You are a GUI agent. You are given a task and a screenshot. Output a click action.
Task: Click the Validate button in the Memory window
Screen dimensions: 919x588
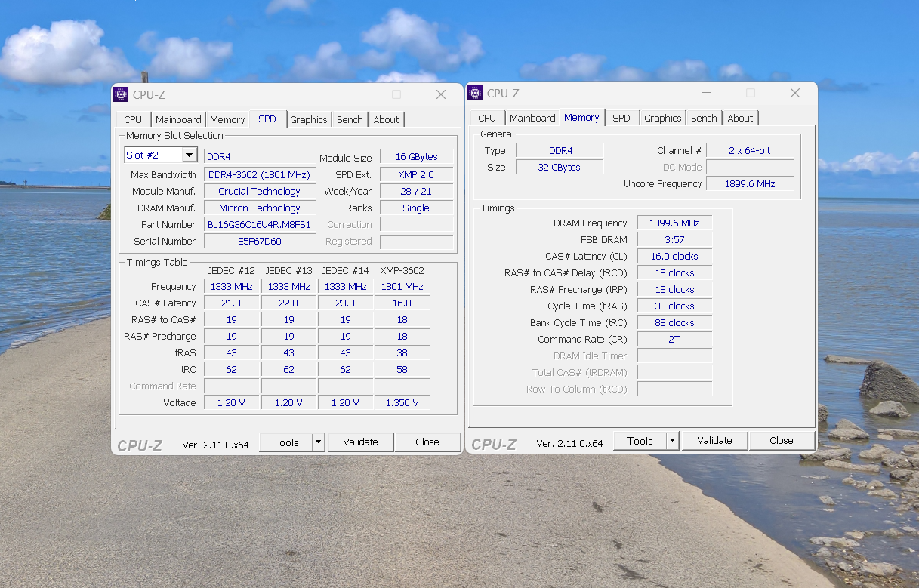click(714, 440)
